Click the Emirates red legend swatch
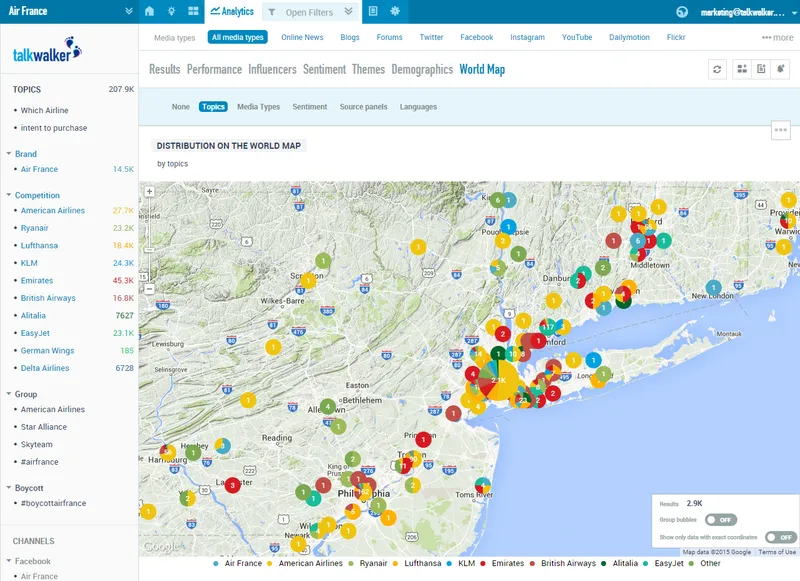 pos(482,564)
